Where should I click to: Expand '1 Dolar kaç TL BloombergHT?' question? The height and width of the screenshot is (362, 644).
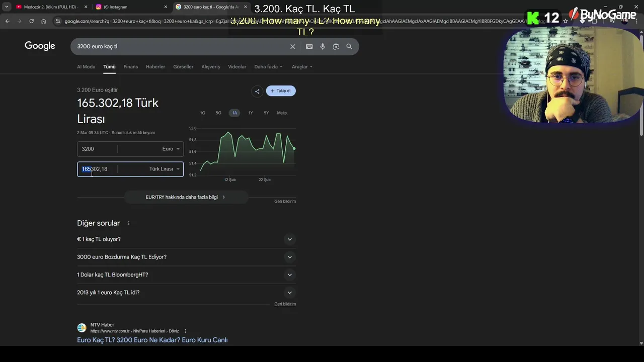pos(186,275)
